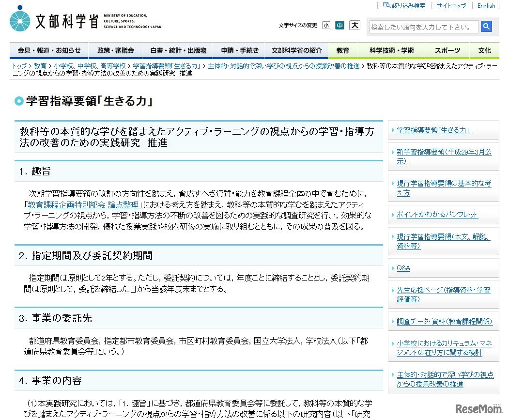Open sidebar ポイントがわかるパンフレット
This screenshot has height=420, width=509.
point(437,215)
